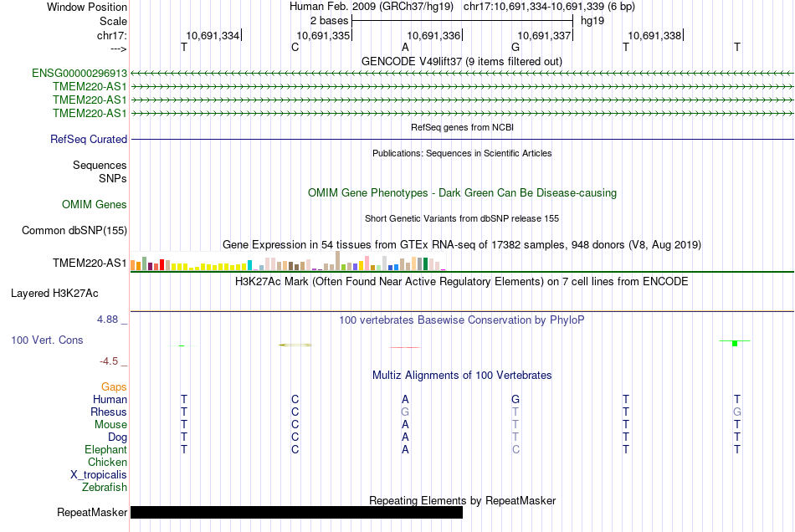Image resolution: width=795 pixels, height=532 pixels.
Task: Open the OMIM Gene Phenotypes track title
Action: (x=462, y=192)
